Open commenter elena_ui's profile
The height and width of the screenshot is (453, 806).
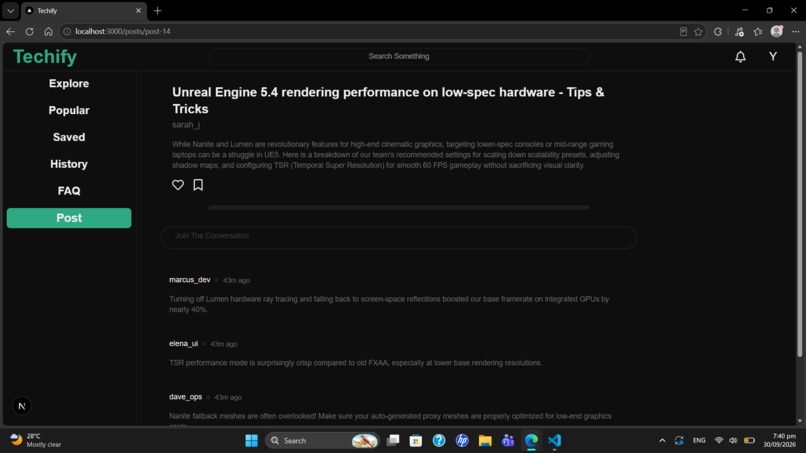pos(184,343)
